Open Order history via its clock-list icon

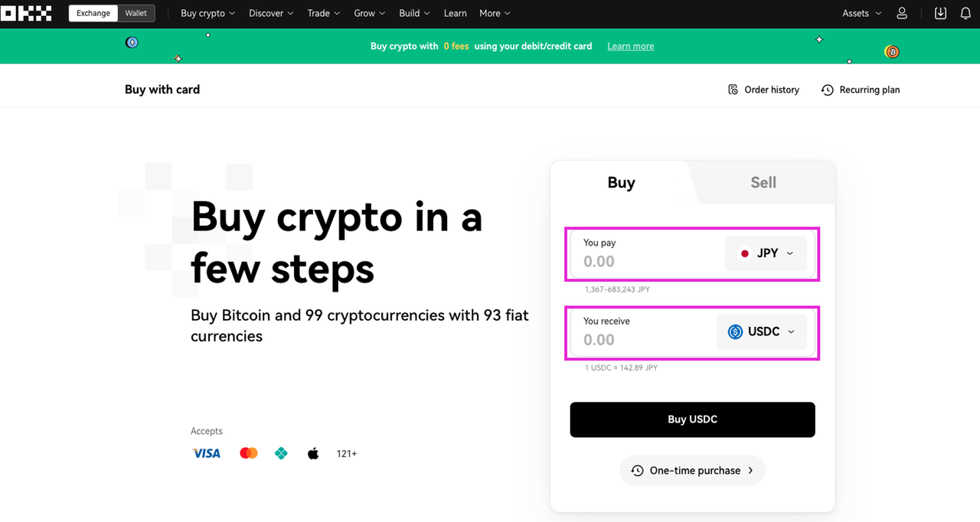[x=733, y=90]
